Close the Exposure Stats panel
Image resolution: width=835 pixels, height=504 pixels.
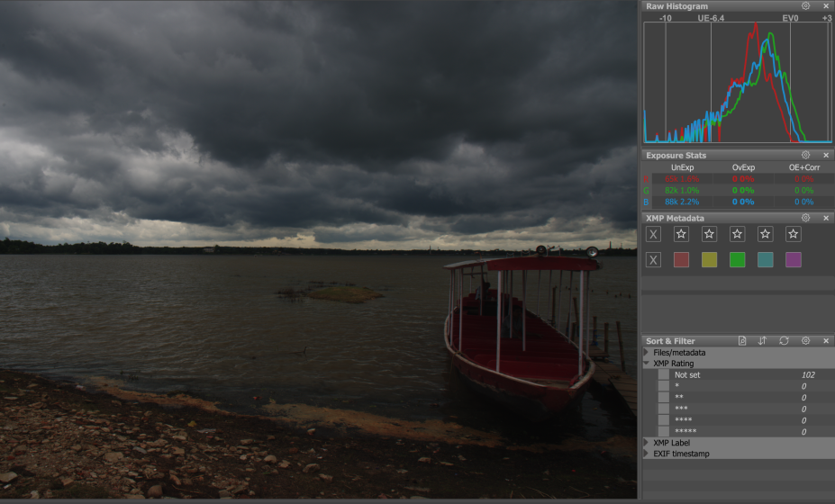[826, 155]
